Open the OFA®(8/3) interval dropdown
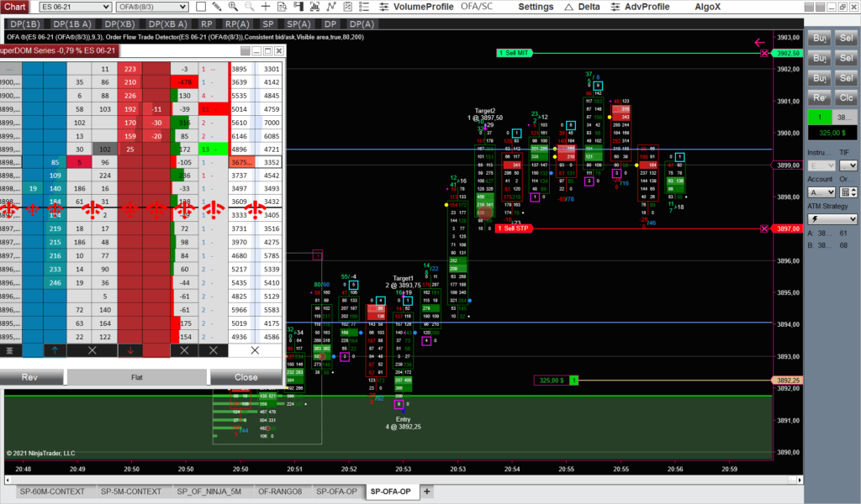 click(x=153, y=7)
